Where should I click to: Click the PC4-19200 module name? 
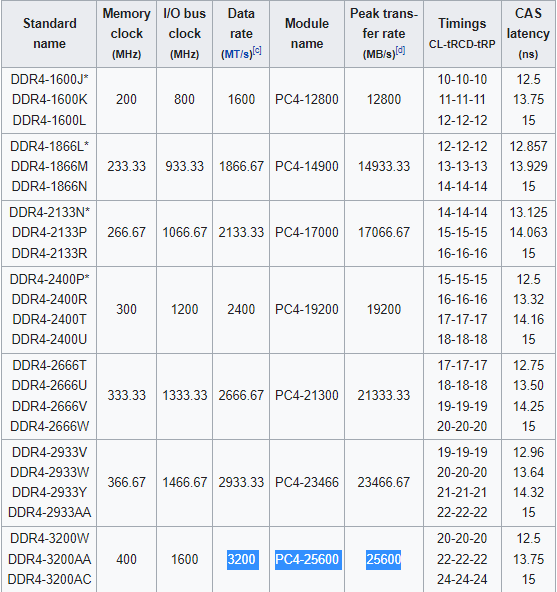point(307,310)
